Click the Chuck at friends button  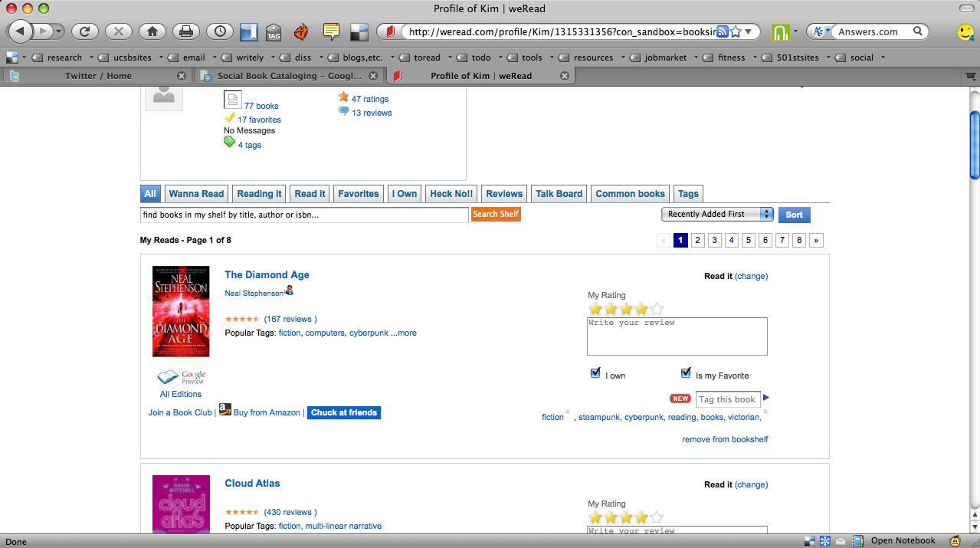pyautogui.click(x=344, y=412)
